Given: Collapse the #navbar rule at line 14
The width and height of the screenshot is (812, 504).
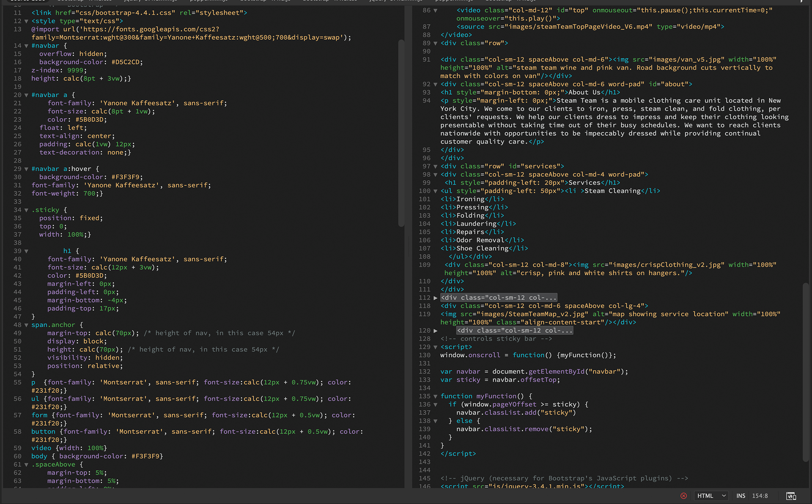Looking at the screenshot, I should [x=26, y=46].
